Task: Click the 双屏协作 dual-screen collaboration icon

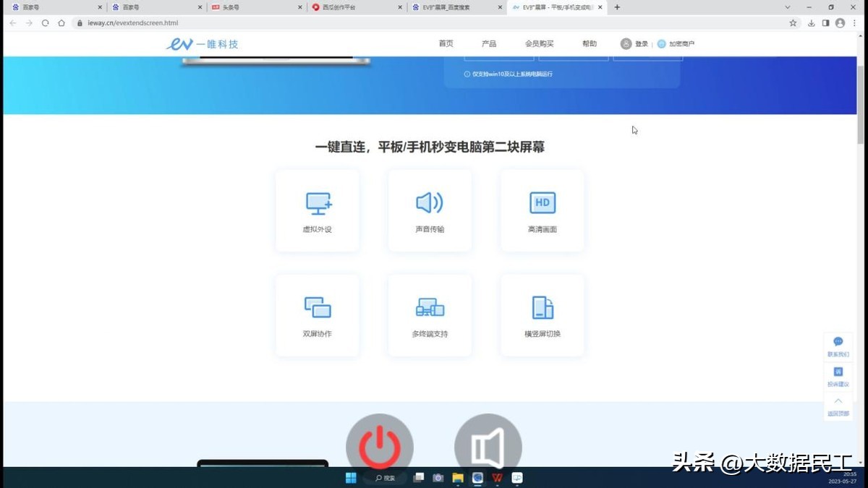Action: (x=318, y=307)
